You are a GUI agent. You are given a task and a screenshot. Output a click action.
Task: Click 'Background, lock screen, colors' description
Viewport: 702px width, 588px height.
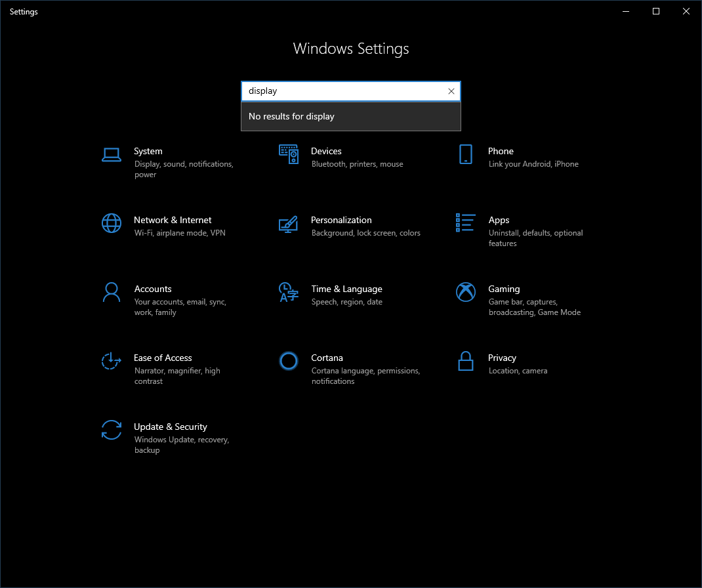pos(366,234)
